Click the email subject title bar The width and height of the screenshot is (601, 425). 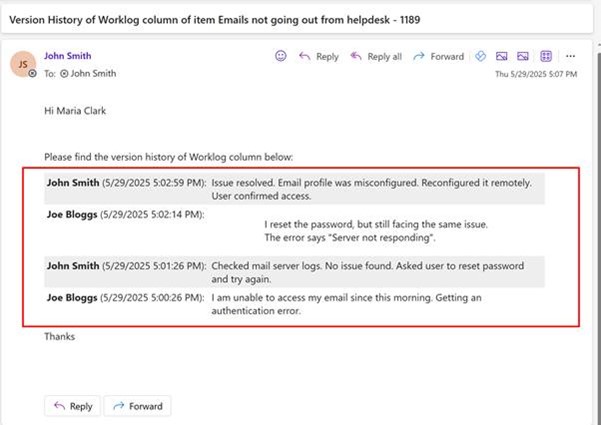pyautogui.click(x=297, y=20)
